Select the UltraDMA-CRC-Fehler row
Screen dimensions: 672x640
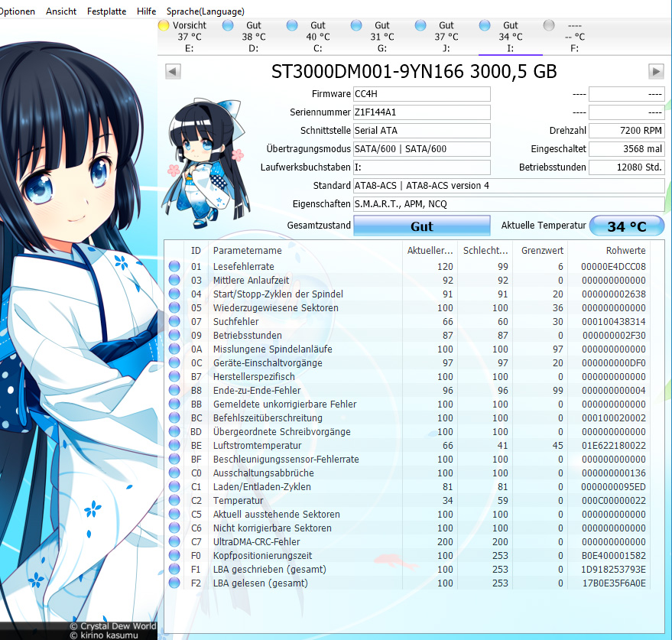click(x=407, y=542)
